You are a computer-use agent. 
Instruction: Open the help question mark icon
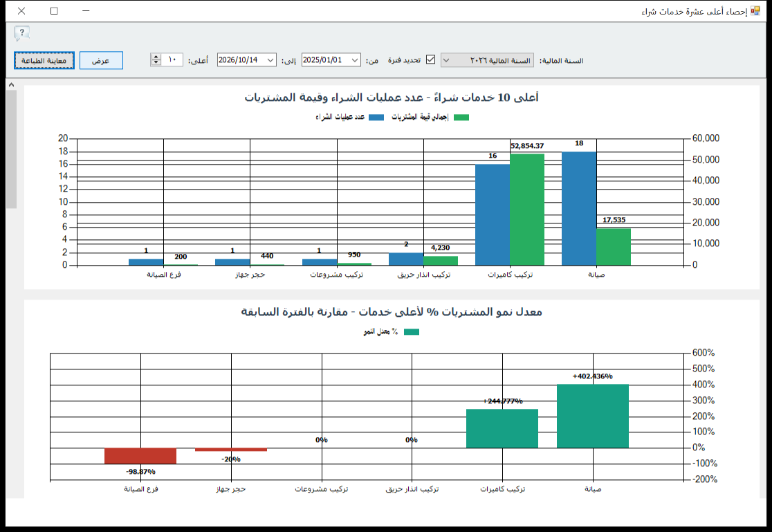pos(22,33)
